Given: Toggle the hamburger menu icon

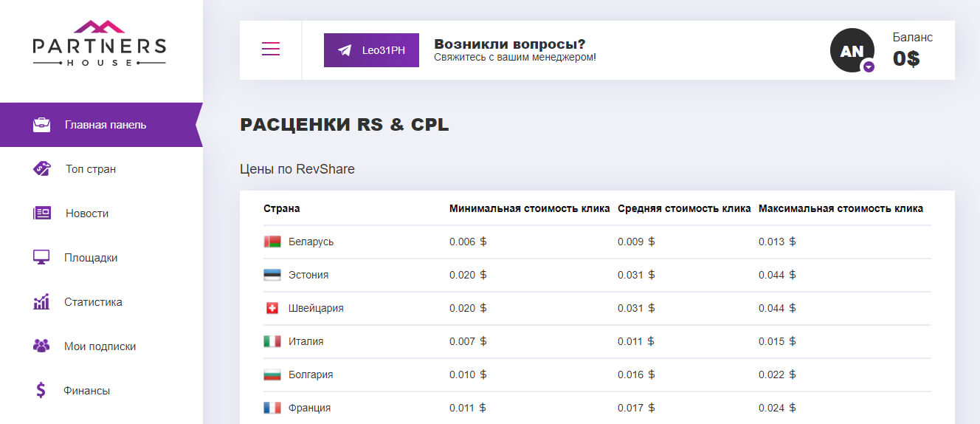Looking at the screenshot, I should coord(271,49).
